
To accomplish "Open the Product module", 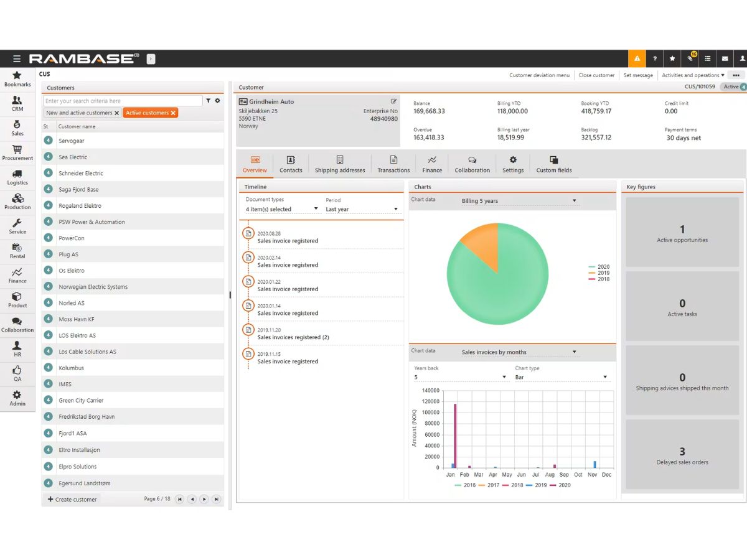I will (17, 300).
